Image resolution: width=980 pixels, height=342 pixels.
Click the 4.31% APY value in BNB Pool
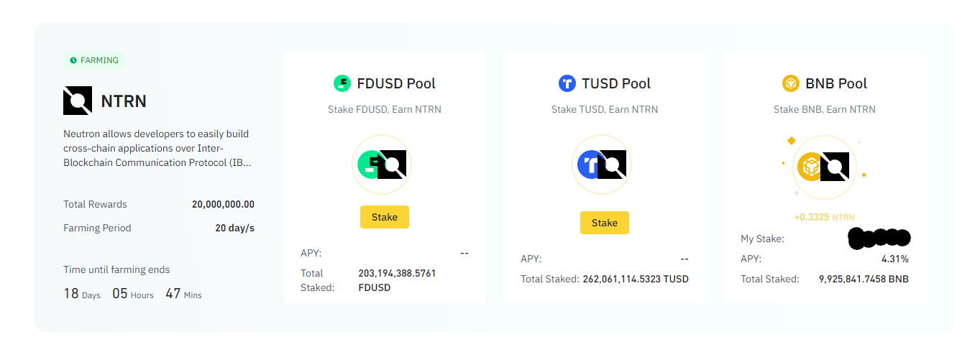click(895, 259)
